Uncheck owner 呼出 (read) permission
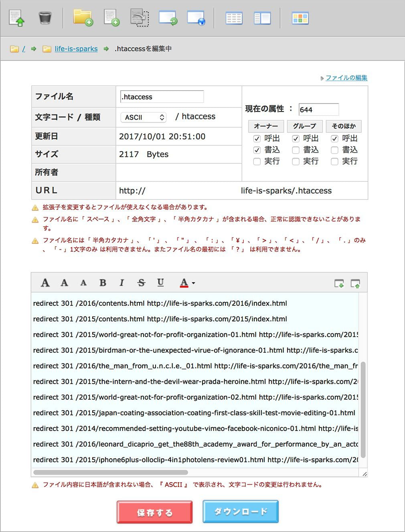This screenshot has height=532, width=405. point(257,139)
